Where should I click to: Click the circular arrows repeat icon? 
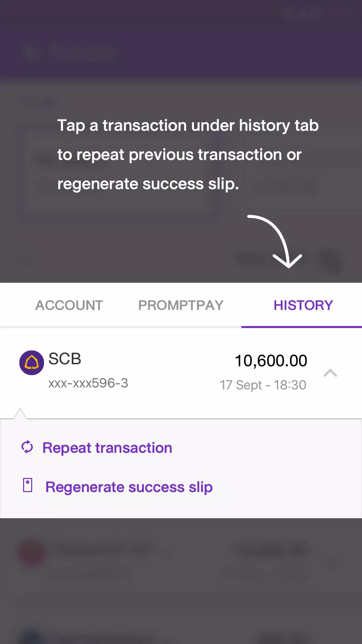click(27, 447)
